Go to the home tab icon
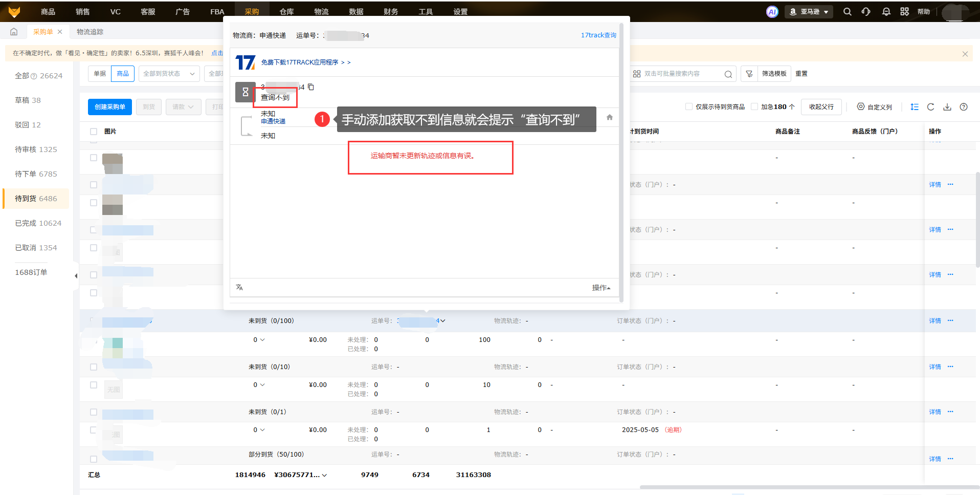 [14, 32]
